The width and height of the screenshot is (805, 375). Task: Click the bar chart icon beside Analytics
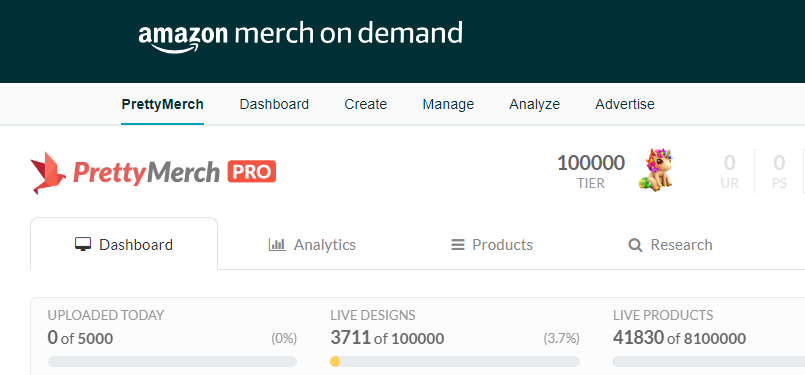click(277, 245)
